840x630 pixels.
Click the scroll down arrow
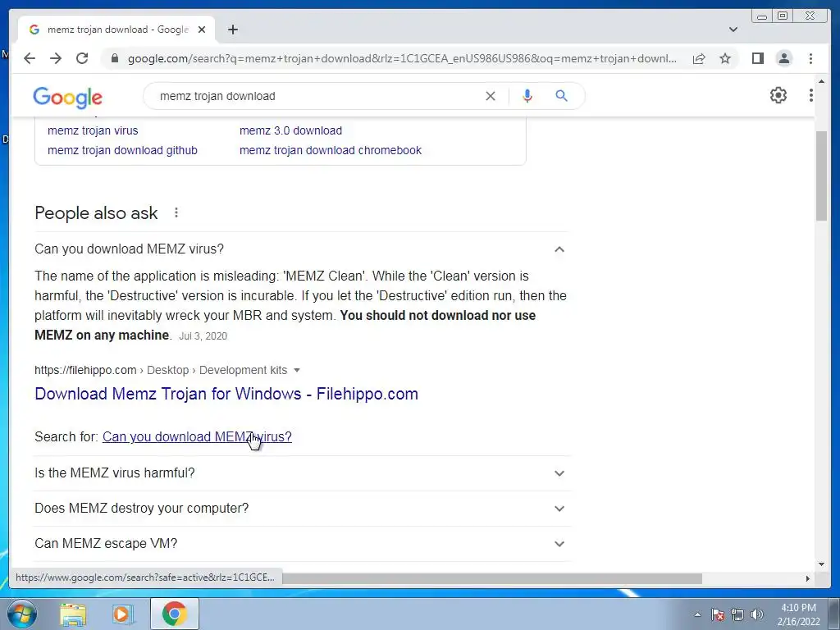coord(821,564)
